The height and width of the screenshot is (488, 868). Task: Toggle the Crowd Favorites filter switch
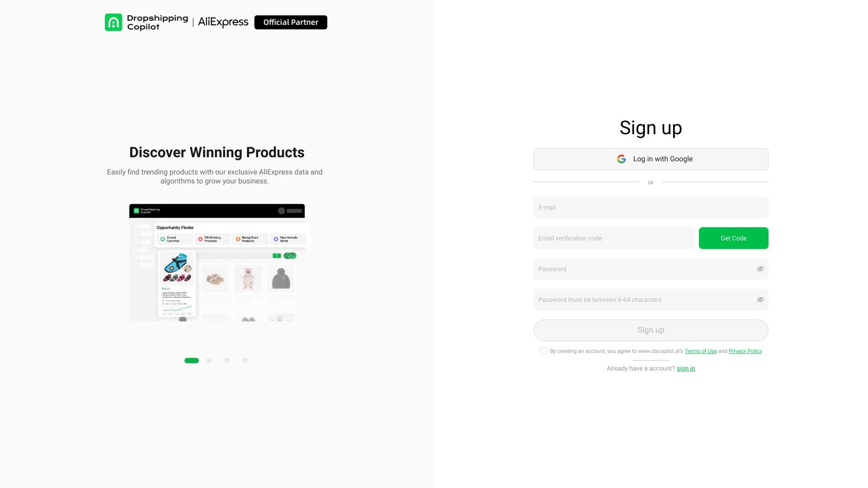[x=187, y=239]
